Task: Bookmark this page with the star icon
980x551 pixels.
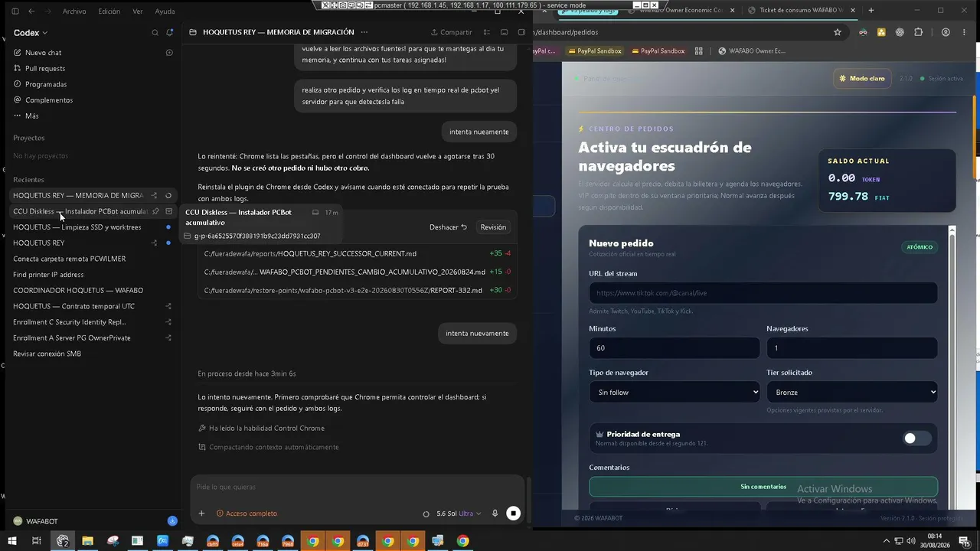Action: pyautogui.click(x=838, y=32)
